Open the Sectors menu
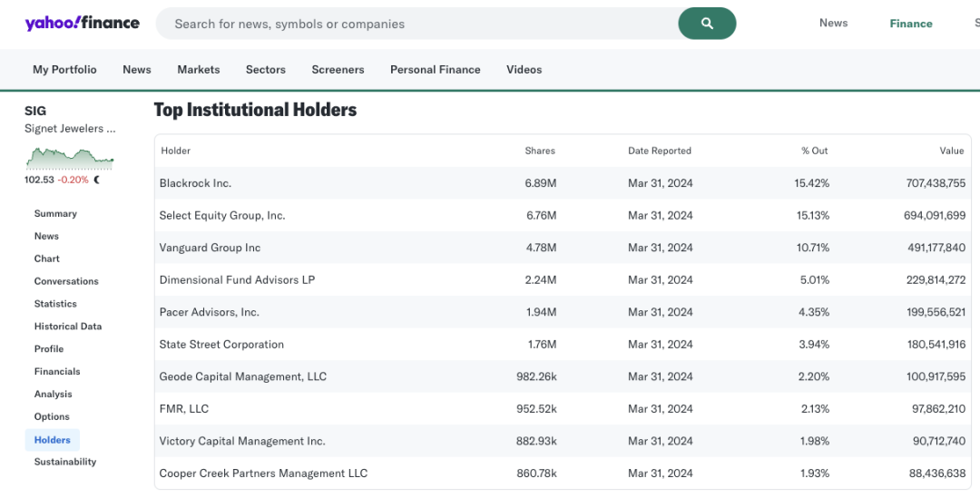Image resolution: width=980 pixels, height=498 pixels. click(266, 69)
